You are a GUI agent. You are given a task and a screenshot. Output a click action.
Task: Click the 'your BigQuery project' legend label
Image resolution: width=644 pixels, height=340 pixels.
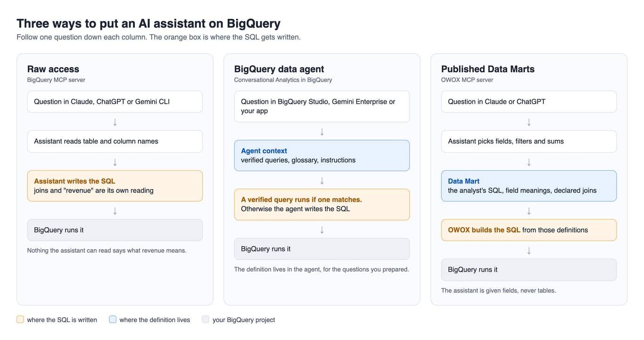[x=244, y=320]
